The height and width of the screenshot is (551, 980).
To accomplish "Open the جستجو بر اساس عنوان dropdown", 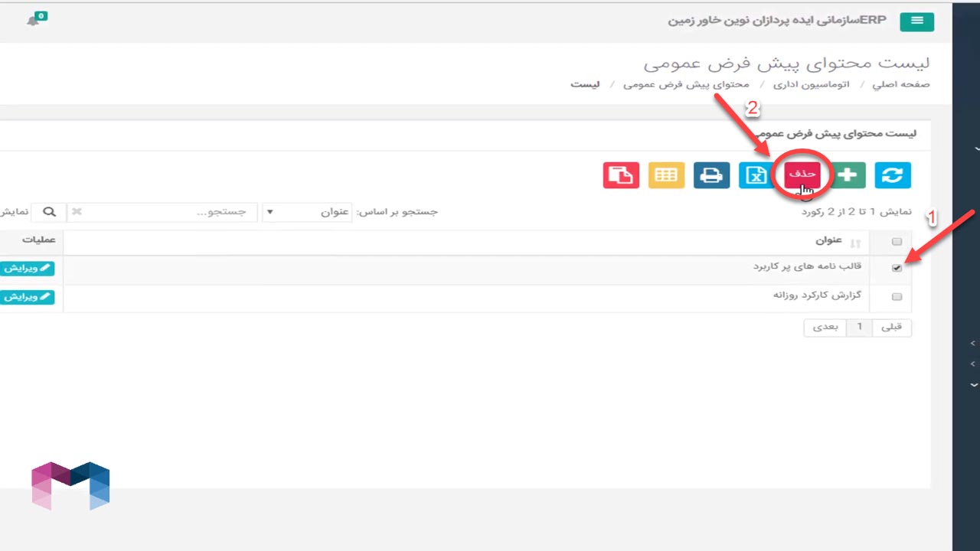I will 307,212.
